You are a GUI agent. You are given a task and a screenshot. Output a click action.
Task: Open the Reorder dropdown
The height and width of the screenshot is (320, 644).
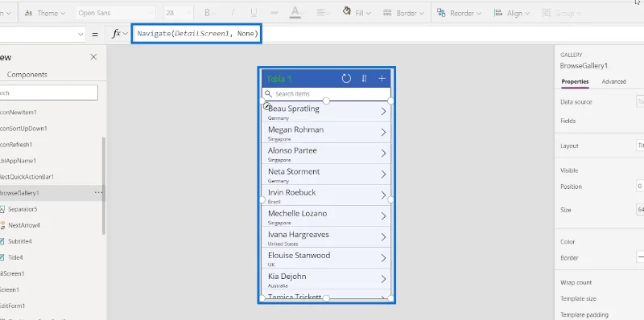459,13
